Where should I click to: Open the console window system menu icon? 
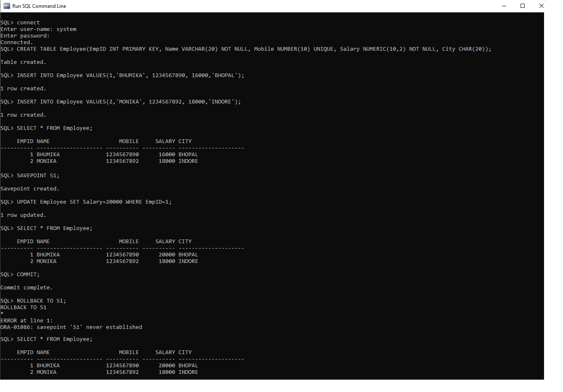pos(7,6)
